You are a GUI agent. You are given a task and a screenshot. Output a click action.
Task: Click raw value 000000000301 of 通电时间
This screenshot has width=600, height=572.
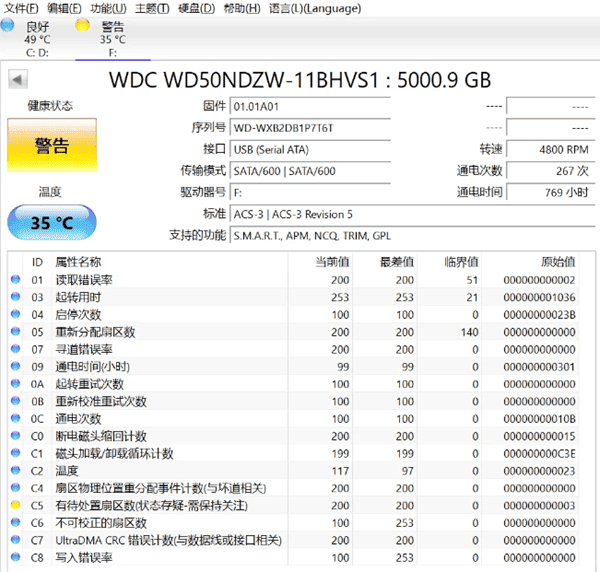(539, 367)
